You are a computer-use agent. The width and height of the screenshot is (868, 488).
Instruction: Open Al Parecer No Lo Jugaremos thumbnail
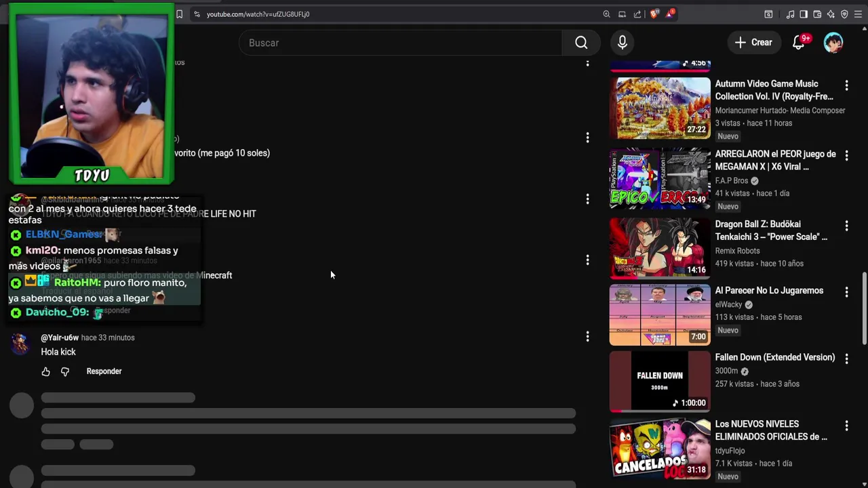point(660,314)
